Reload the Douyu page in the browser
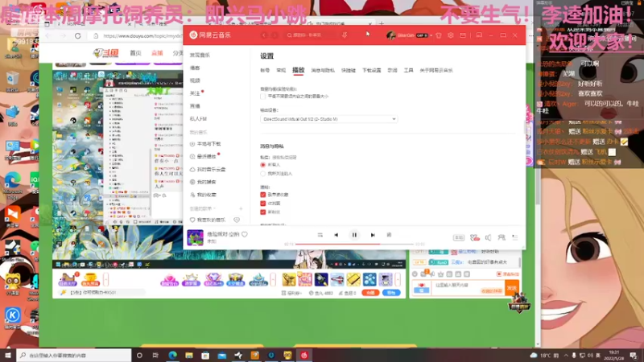Screen dimensions: 644x362 click(77, 36)
